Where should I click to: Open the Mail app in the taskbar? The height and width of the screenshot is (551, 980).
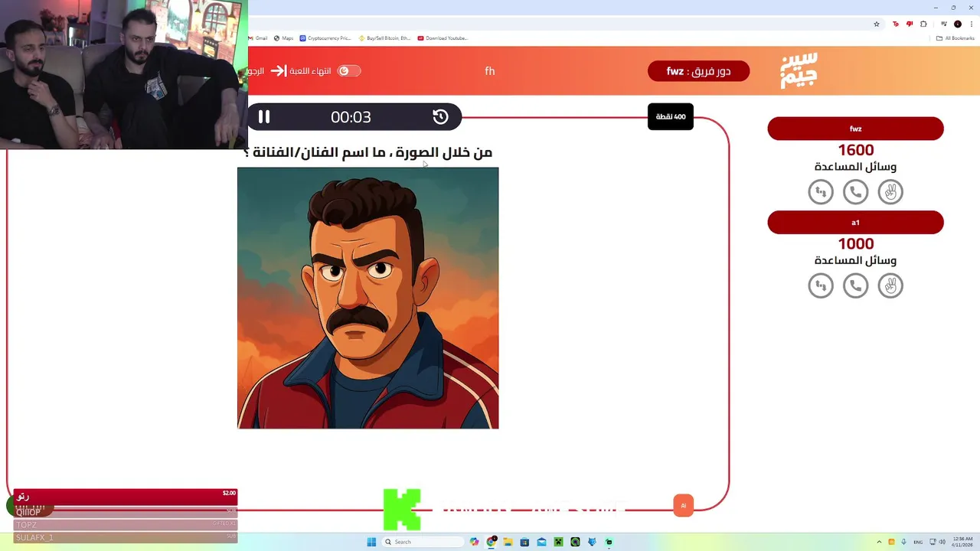(x=541, y=542)
